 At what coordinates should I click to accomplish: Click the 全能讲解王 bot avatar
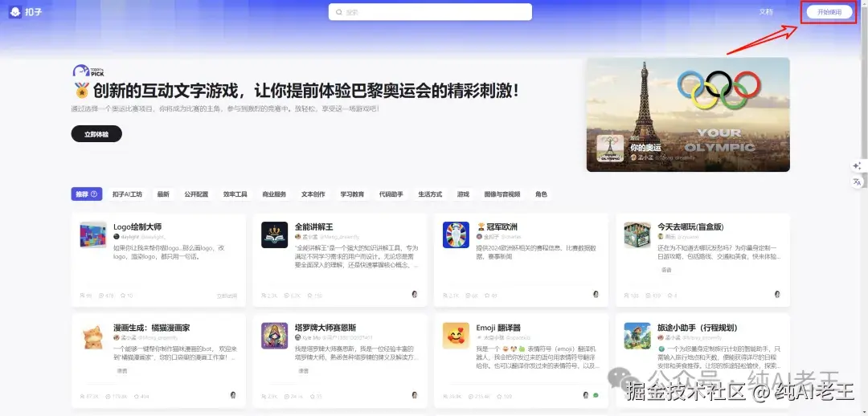(275, 235)
